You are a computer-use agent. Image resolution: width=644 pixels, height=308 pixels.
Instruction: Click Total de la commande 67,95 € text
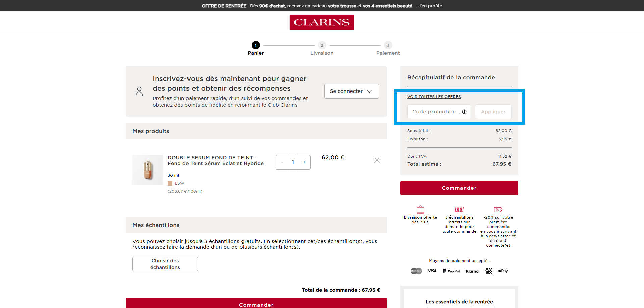(341, 290)
